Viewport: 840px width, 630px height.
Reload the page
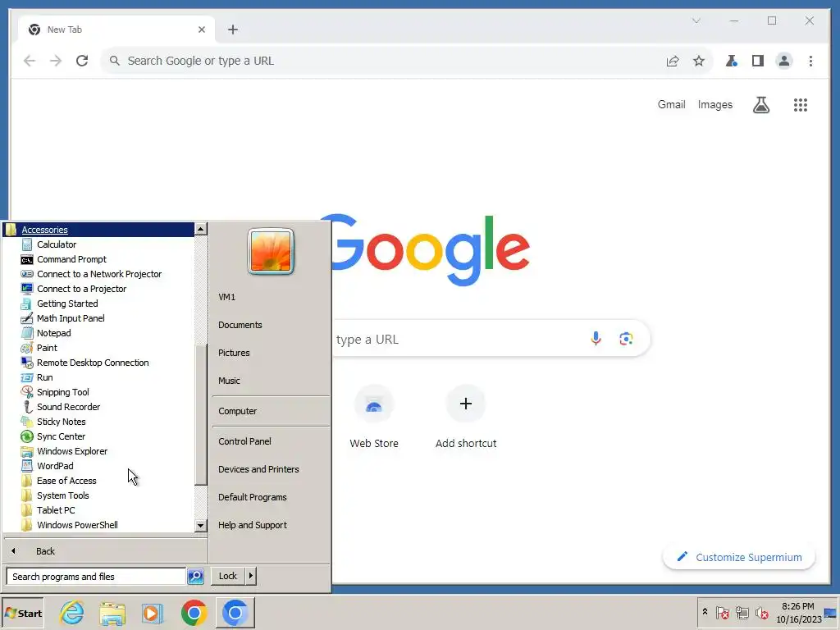point(82,61)
